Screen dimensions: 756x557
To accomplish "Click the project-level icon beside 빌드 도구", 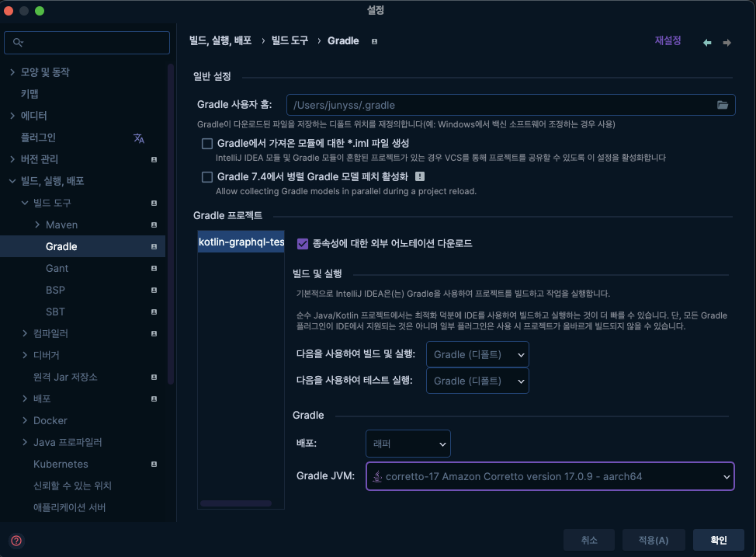I will pos(154,204).
